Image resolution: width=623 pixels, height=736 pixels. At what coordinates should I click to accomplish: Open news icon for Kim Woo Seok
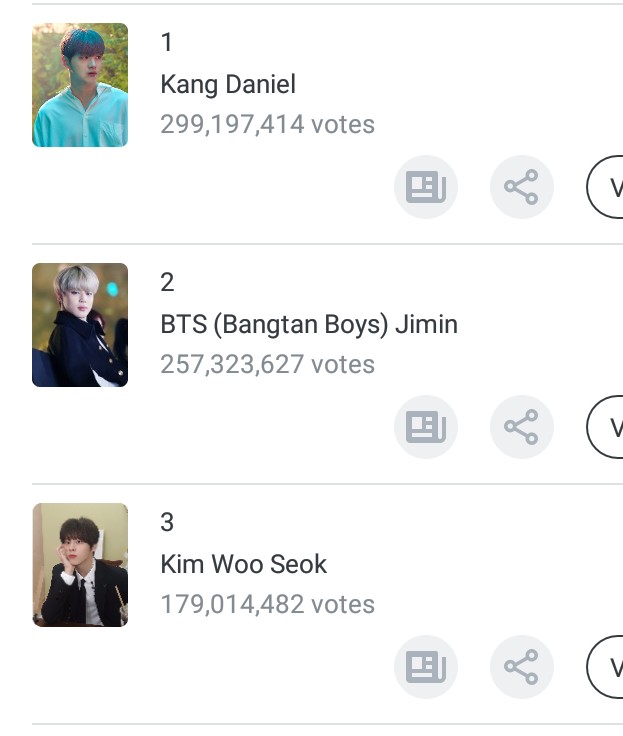click(x=426, y=667)
